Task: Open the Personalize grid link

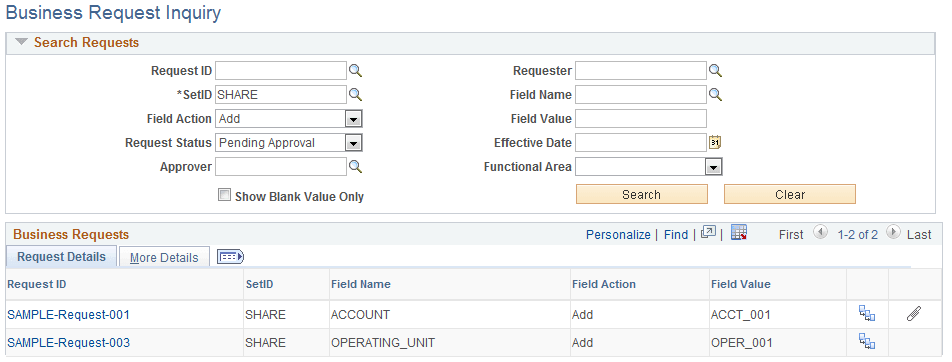Action: tap(618, 234)
